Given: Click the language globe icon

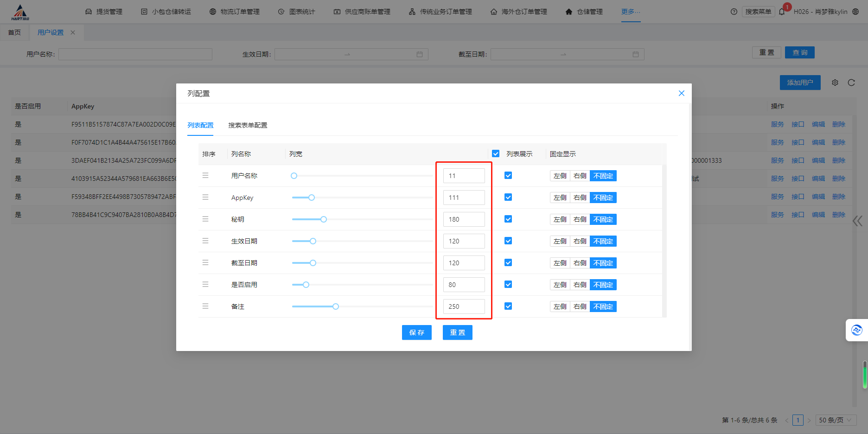Looking at the screenshot, I should (x=855, y=12).
